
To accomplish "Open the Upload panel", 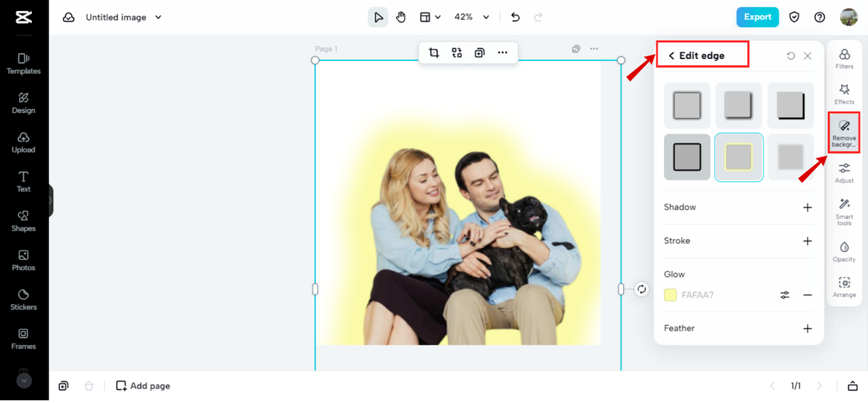I will [24, 142].
